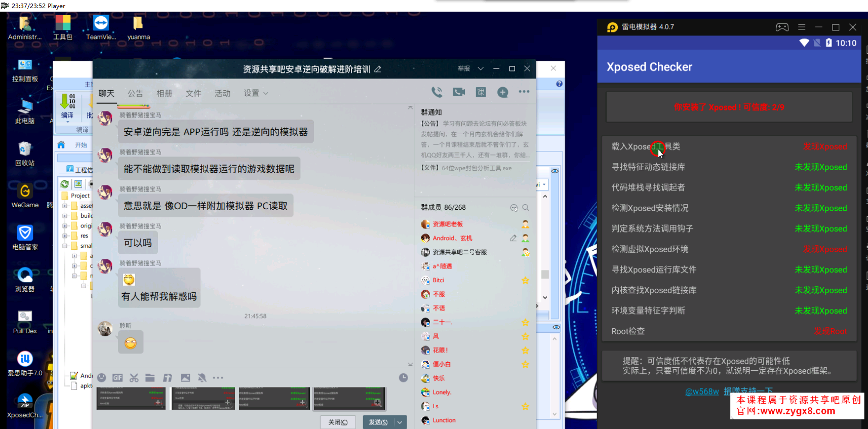
Task: Open the three-dots more menu in chat header
Action: [524, 92]
